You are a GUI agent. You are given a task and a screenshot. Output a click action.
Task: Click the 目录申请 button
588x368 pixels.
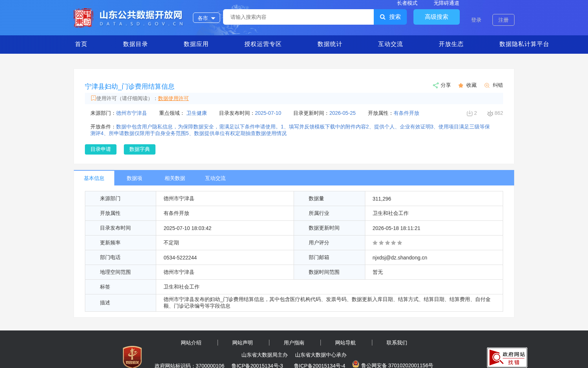(101, 149)
